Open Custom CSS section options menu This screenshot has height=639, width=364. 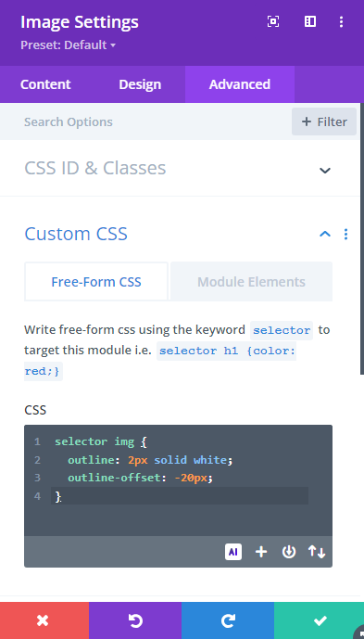[x=345, y=234]
